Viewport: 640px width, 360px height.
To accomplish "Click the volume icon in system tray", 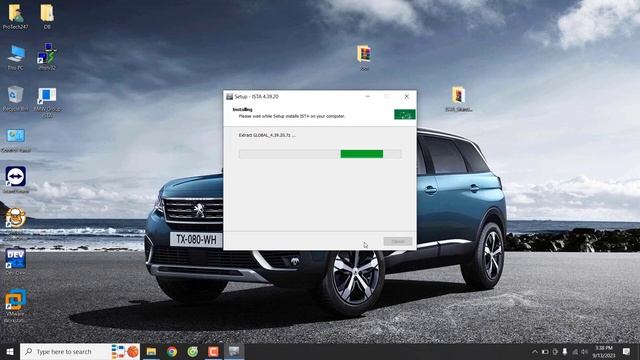I will (x=584, y=351).
